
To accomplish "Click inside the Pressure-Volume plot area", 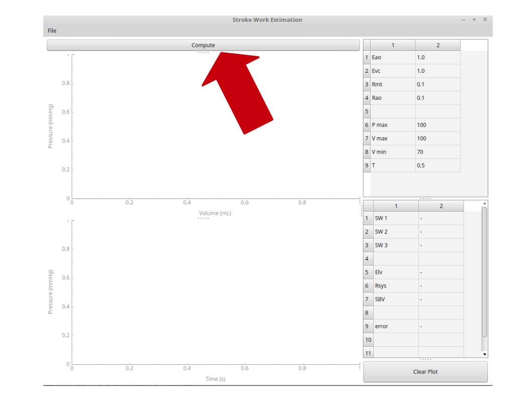I will [x=216, y=127].
